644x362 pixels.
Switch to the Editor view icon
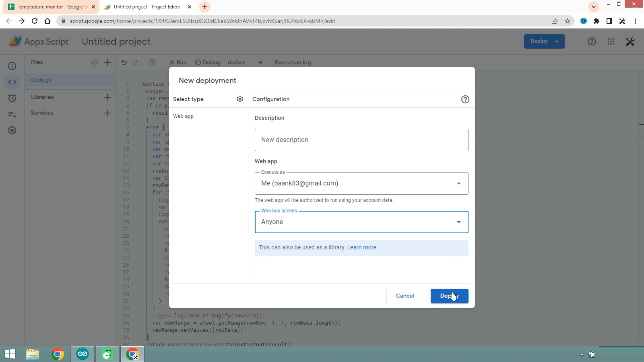[x=12, y=82]
